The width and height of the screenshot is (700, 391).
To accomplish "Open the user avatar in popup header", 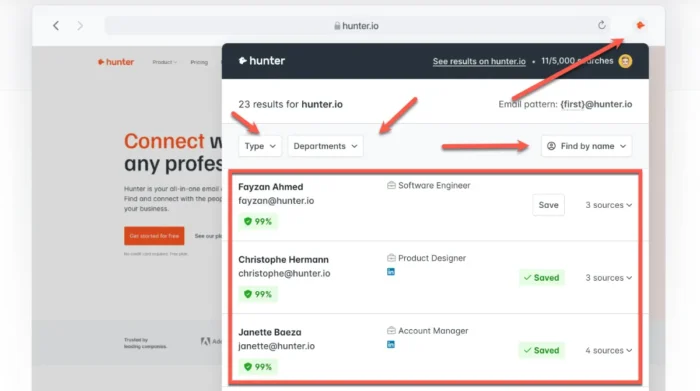I will [625, 61].
